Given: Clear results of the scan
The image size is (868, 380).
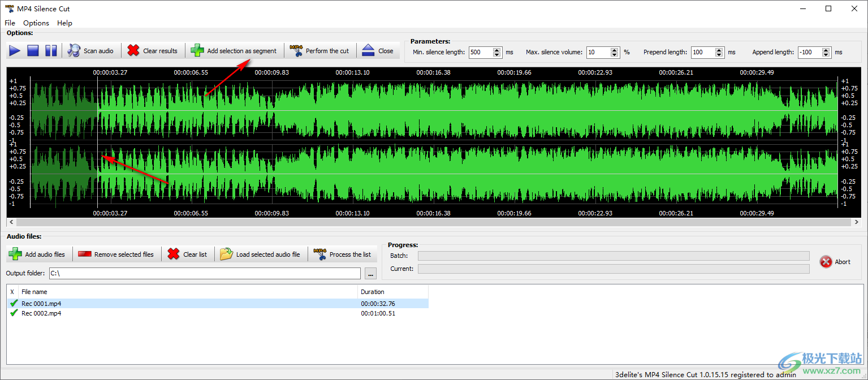Looking at the screenshot, I should click(153, 51).
